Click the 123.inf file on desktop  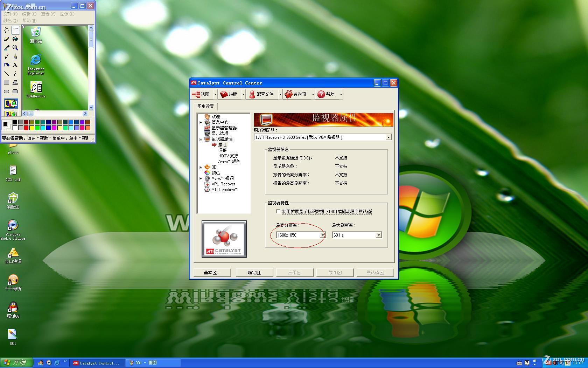(x=13, y=173)
